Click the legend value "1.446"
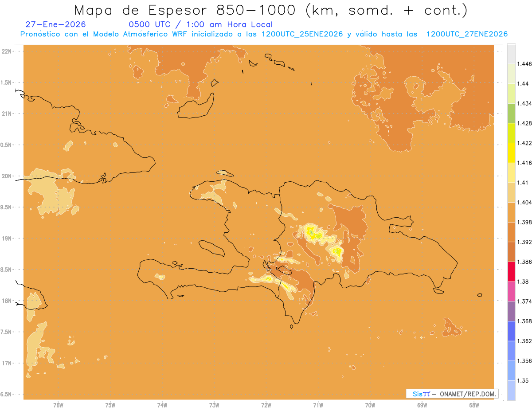This screenshot has width=532, height=411. click(x=525, y=64)
